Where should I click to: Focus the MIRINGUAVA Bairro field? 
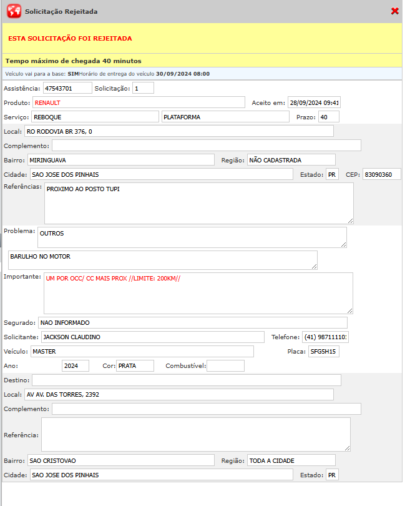click(121, 160)
